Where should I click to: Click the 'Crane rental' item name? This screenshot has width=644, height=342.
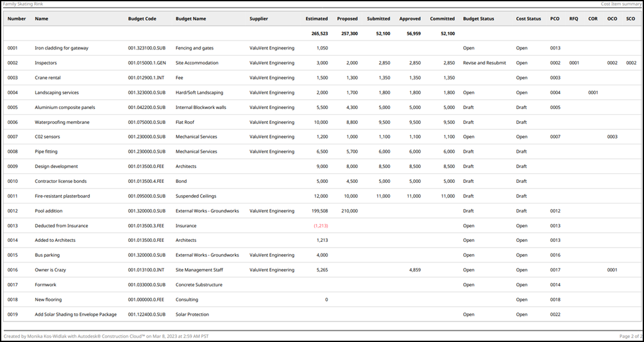pos(48,78)
